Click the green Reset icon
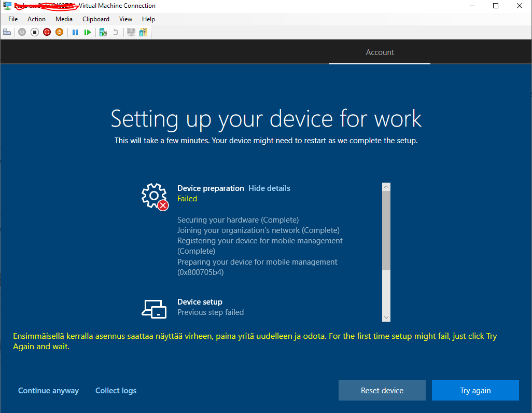The image size is (532, 413). tap(88, 32)
